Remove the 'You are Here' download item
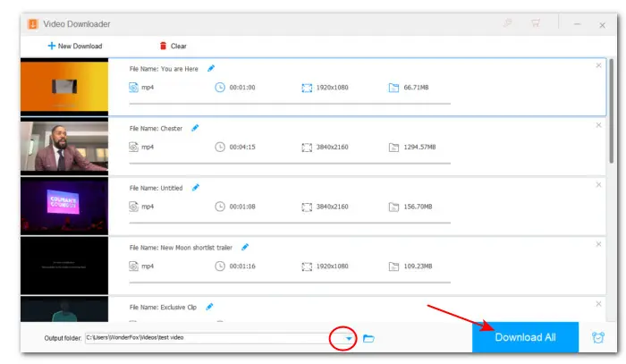This screenshot has width=626, height=364. (598, 65)
